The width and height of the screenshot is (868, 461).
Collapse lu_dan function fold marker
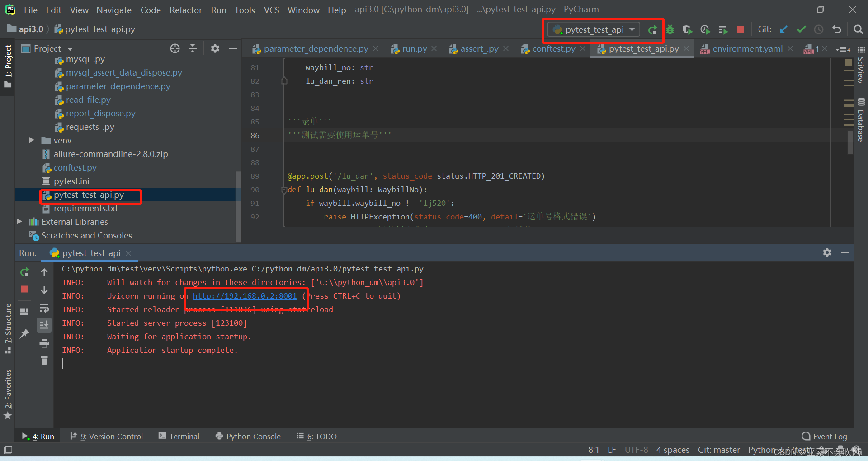284,190
